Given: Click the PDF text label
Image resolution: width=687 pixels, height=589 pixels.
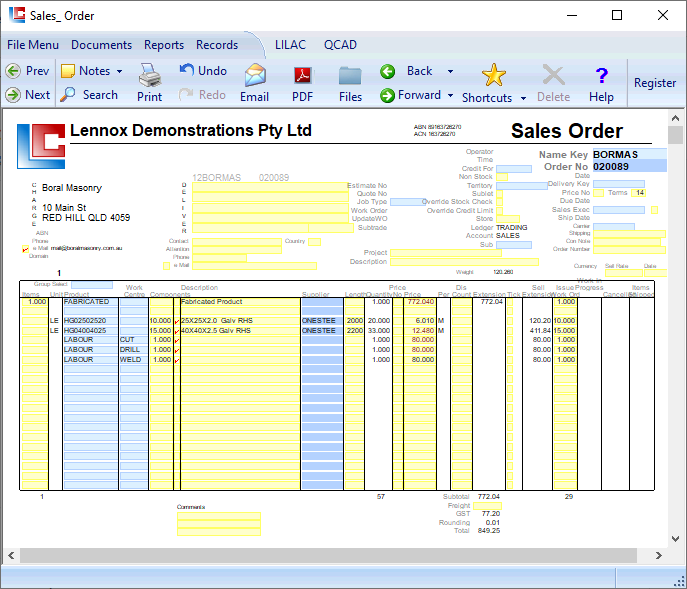Looking at the screenshot, I should point(302,97).
